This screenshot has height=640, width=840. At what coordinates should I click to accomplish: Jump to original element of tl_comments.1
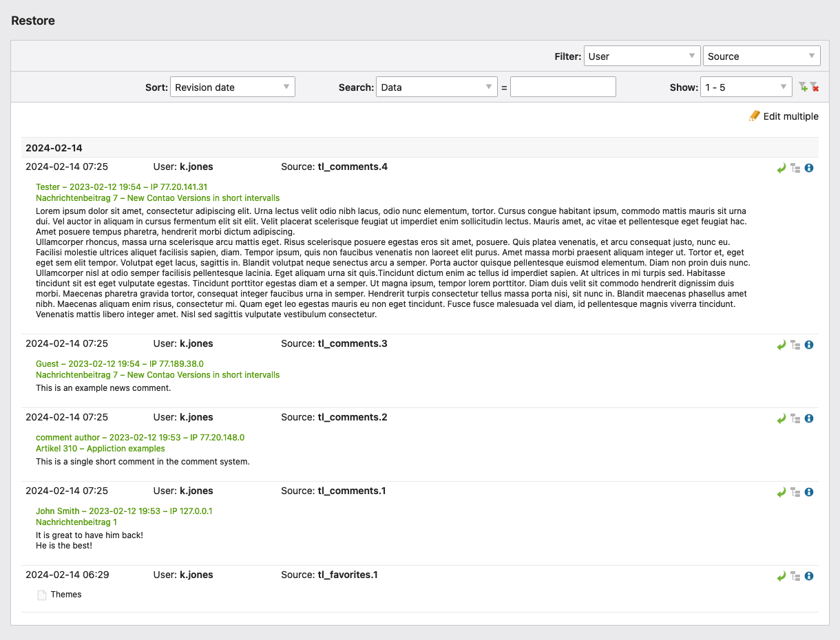pos(795,492)
